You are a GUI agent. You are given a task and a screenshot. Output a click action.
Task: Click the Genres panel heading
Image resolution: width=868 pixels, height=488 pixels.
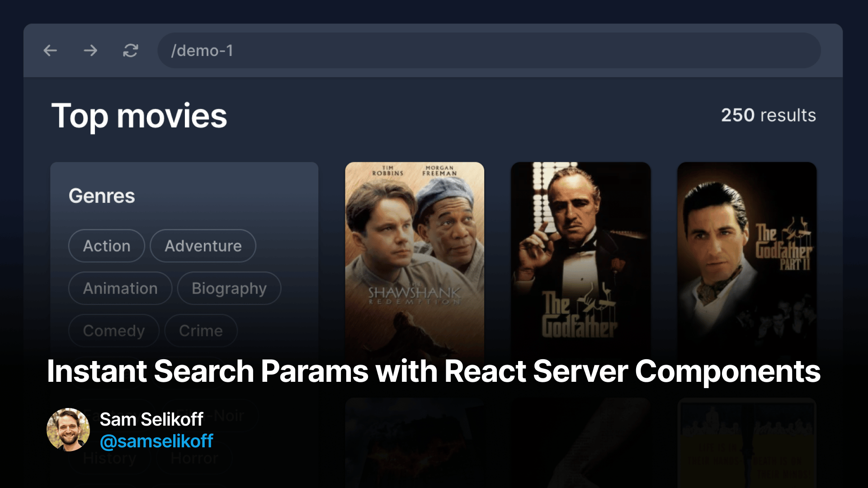pos(102,196)
